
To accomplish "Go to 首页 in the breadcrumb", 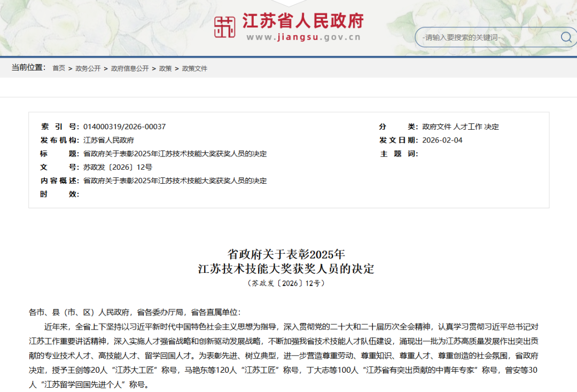I will [x=59, y=68].
